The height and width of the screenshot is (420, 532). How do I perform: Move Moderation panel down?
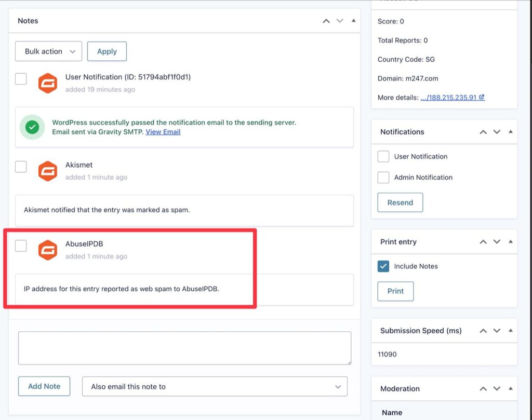coord(497,389)
